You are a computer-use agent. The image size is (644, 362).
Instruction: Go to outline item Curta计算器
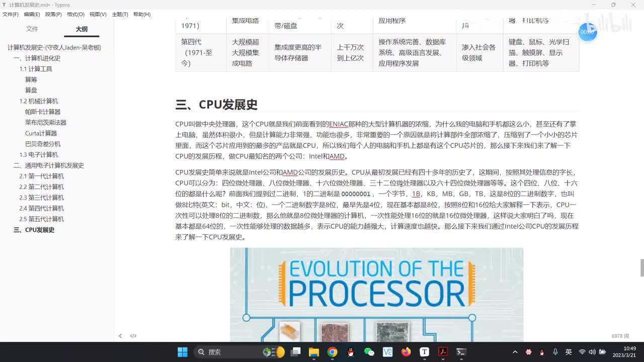click(x=41, y=133)
